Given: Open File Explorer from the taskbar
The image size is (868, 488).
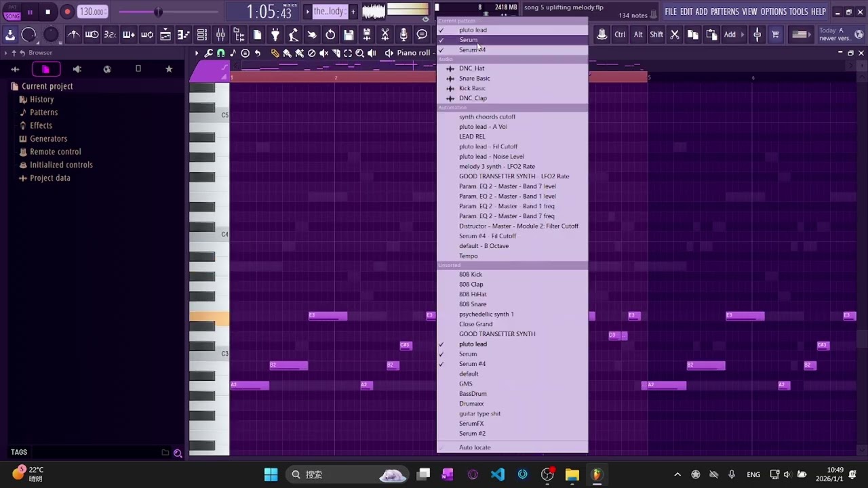Looking at the screenshot, I should click(572, 474).
